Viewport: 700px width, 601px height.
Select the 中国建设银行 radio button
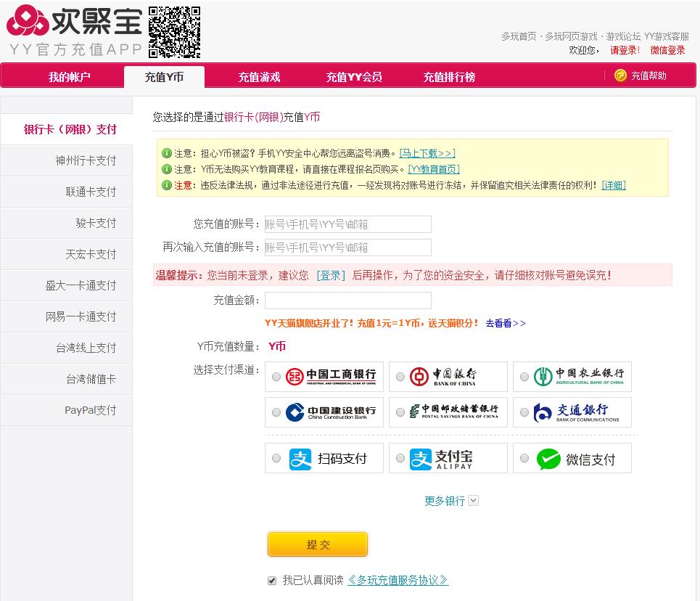276,412
